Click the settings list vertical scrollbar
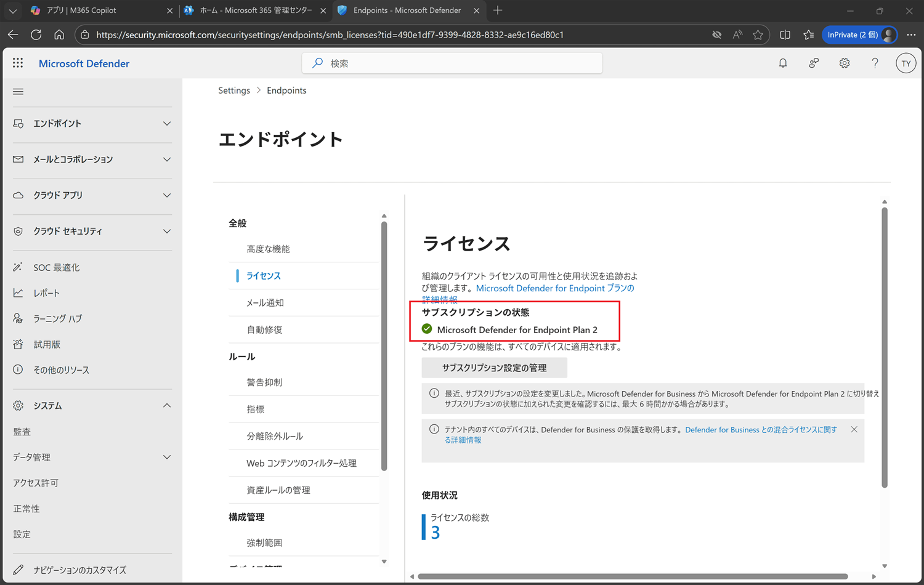Image resolution: width=924 pixels, height=585 pixels. point(384,346)
